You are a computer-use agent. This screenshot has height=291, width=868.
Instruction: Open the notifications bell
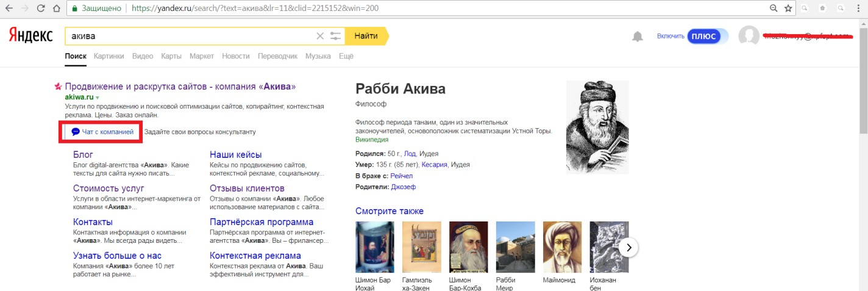coord(638,37)
